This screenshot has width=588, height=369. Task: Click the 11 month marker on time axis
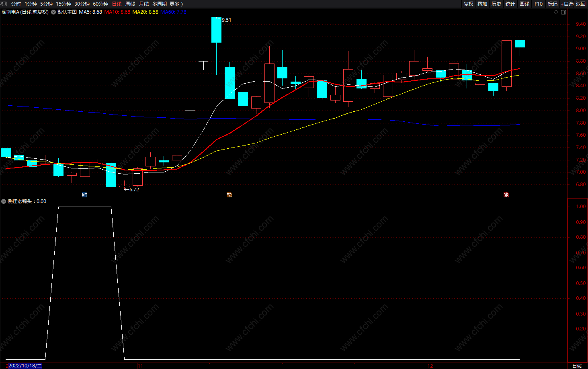coord(140,366)
